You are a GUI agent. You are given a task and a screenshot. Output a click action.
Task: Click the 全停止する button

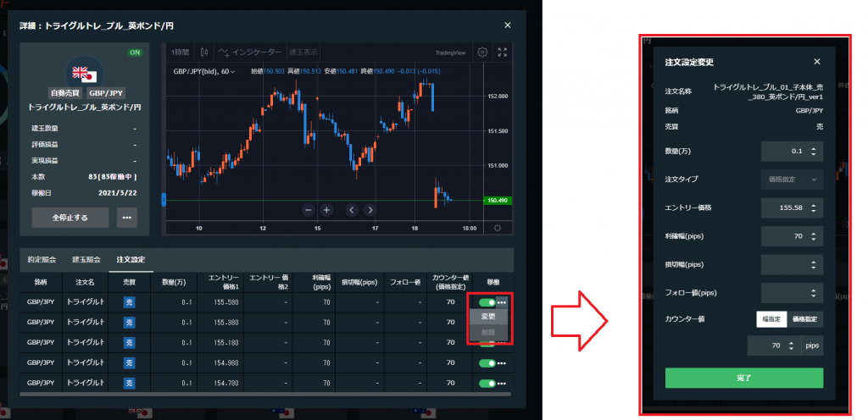tap(70, 218)
